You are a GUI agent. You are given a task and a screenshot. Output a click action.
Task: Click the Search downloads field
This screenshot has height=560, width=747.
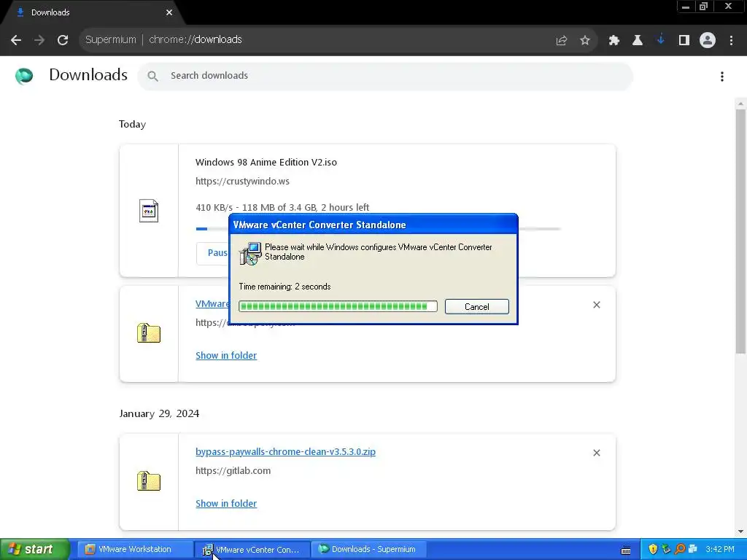point(385,76)
